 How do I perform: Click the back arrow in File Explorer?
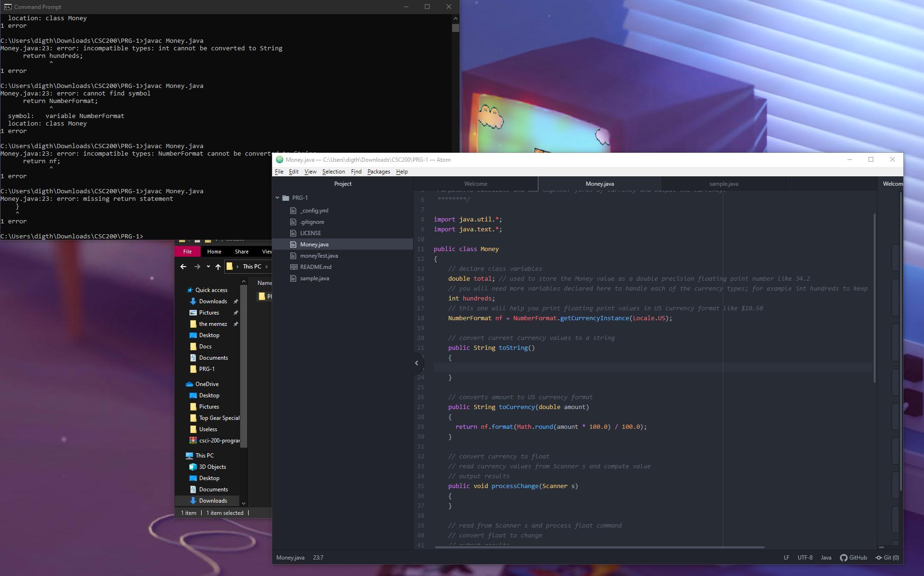click(183, 267)
